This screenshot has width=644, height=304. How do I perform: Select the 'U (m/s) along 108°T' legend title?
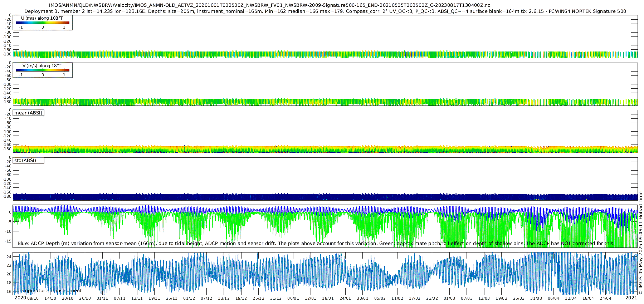[x=42, y=18]
